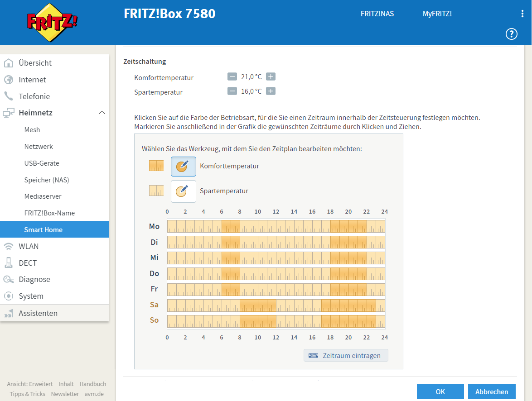
Task: Open the help question mark icon
Action: coord(511,33)
